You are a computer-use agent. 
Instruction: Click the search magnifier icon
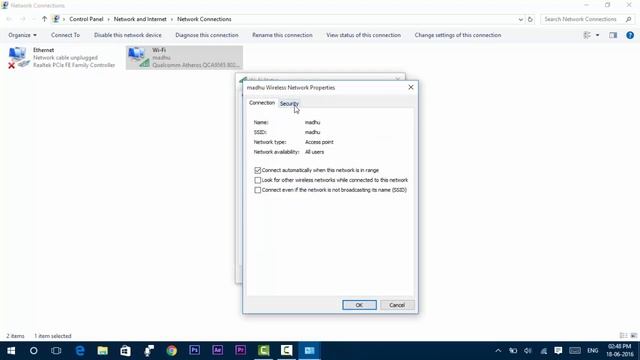pos(629,19)
